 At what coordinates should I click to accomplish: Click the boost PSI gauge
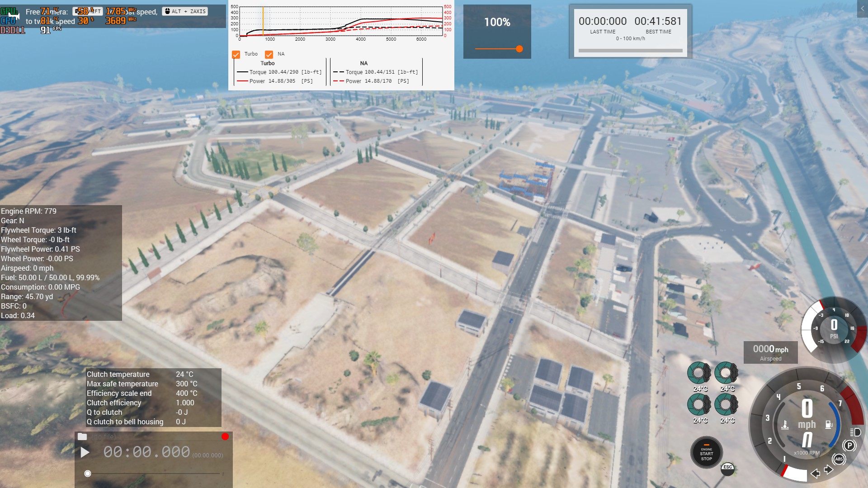pos(834,329)
